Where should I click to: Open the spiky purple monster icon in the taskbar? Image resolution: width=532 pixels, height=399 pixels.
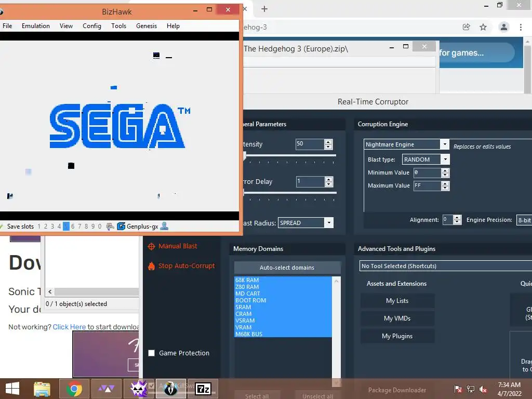tap(139, 389)
